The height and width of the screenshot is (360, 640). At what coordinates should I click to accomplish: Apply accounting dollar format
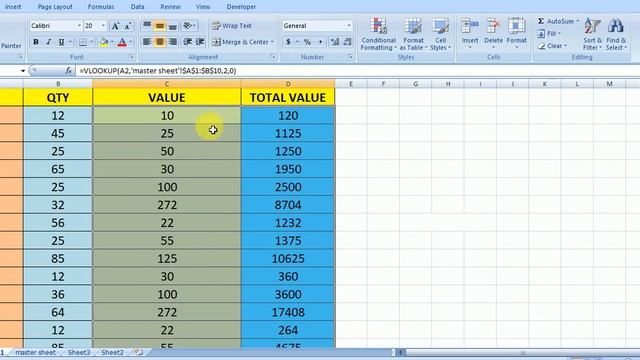click(288, 42)
